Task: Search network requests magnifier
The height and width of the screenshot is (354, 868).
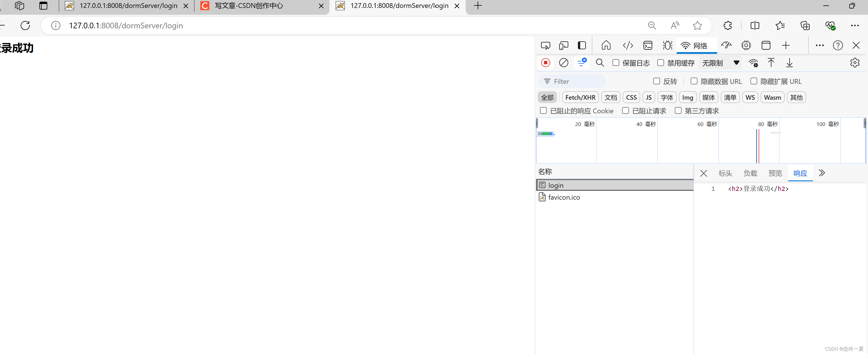Action: pyautogui.click(x=600, y=63)
